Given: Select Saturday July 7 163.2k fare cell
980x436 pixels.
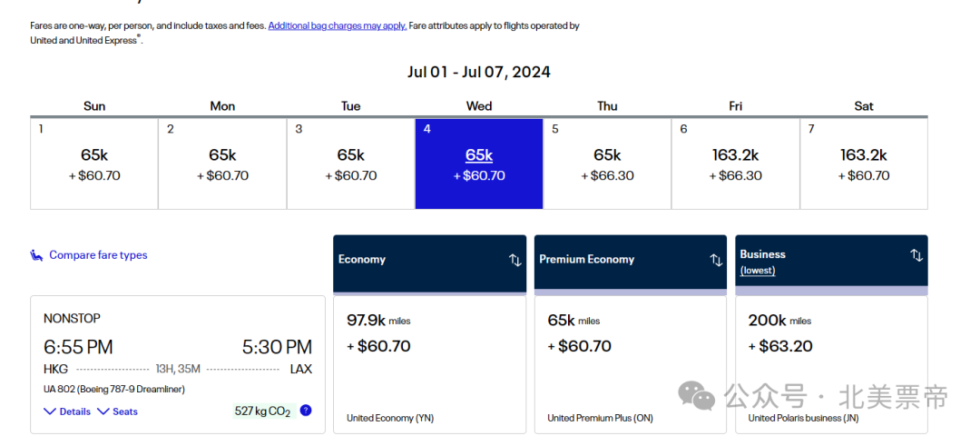Looking at the screenshot, I should tap(864, 163).
